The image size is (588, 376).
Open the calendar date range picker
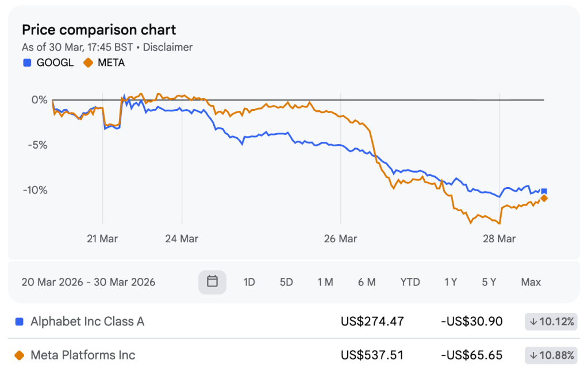pyautogui.click(x=212, y=282)
